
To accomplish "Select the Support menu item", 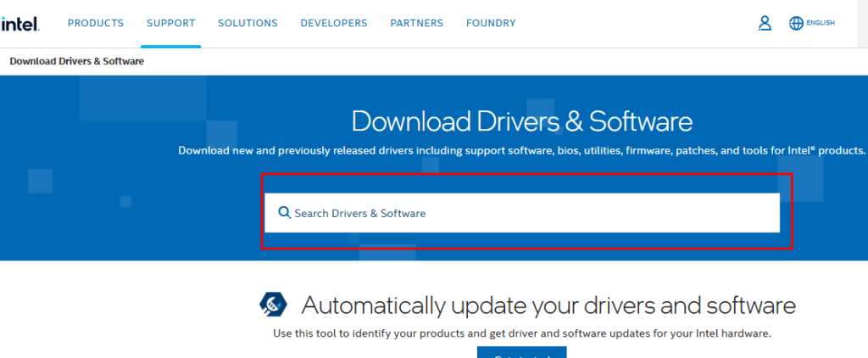I will tap(170, 23).
